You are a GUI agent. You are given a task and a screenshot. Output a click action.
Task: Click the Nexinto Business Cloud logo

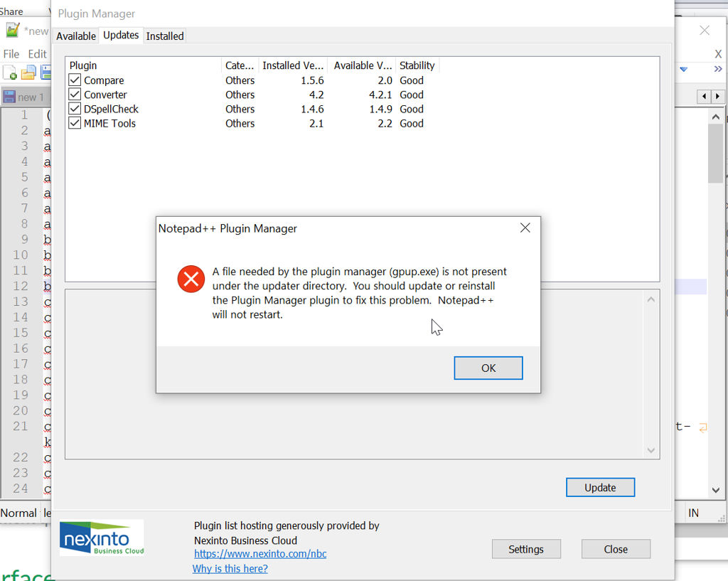[x=102, y=538]
